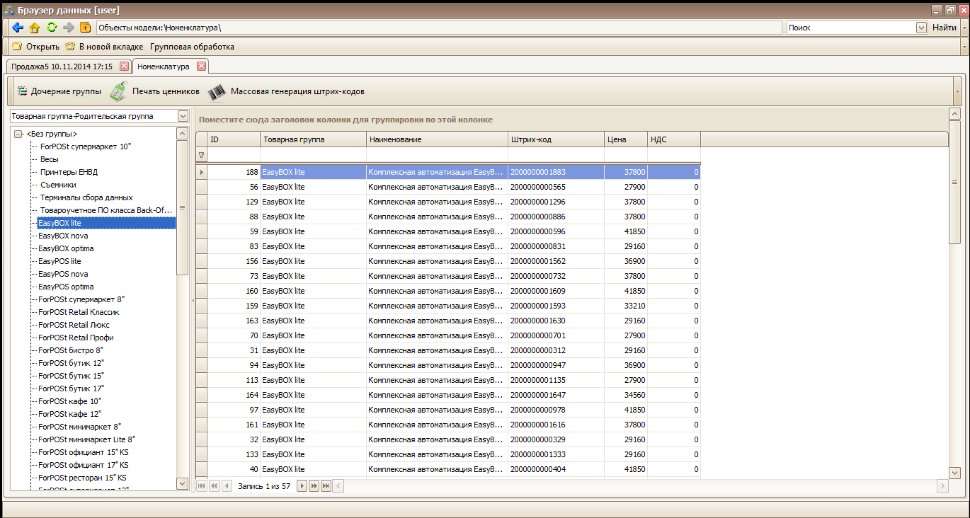Close the Продажа5 10.11.2014 tab
Image resolution: width=970 pixels, height=518 pixels.
click(124, 66)
